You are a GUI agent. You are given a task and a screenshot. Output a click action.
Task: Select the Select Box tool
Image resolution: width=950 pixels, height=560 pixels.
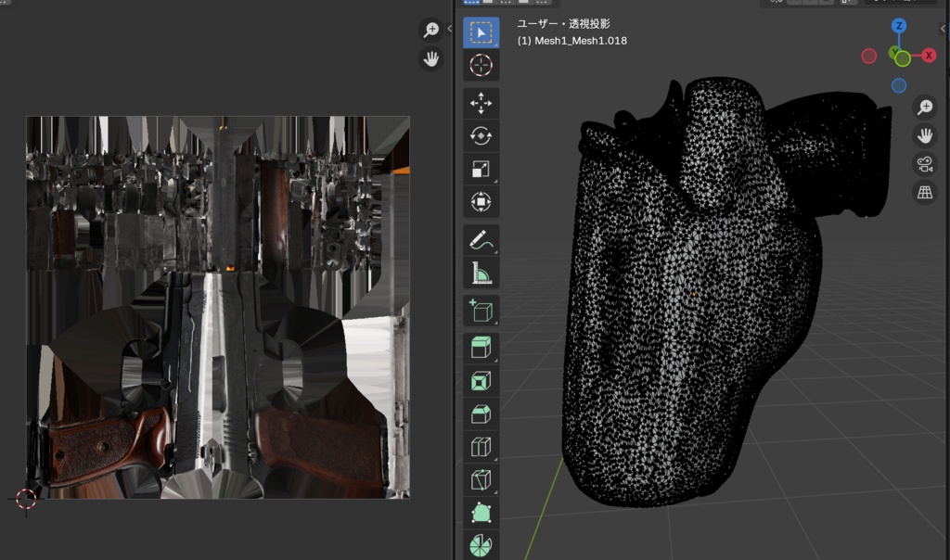point(481,32)
